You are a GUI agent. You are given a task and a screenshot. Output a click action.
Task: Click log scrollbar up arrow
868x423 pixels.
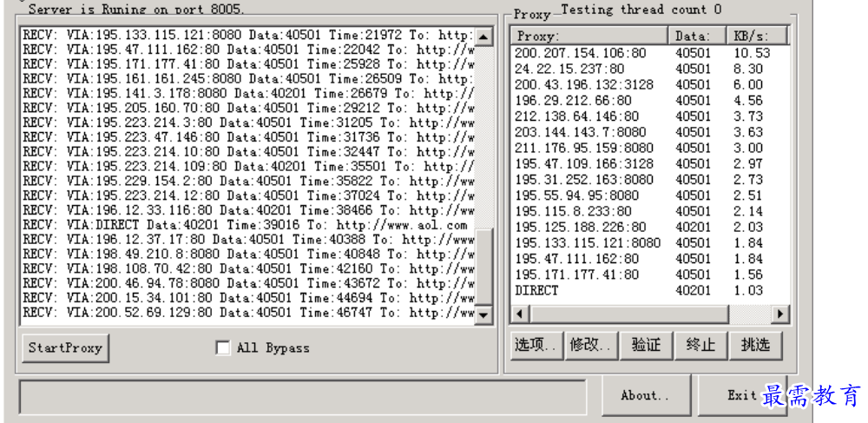coord(483,37)
